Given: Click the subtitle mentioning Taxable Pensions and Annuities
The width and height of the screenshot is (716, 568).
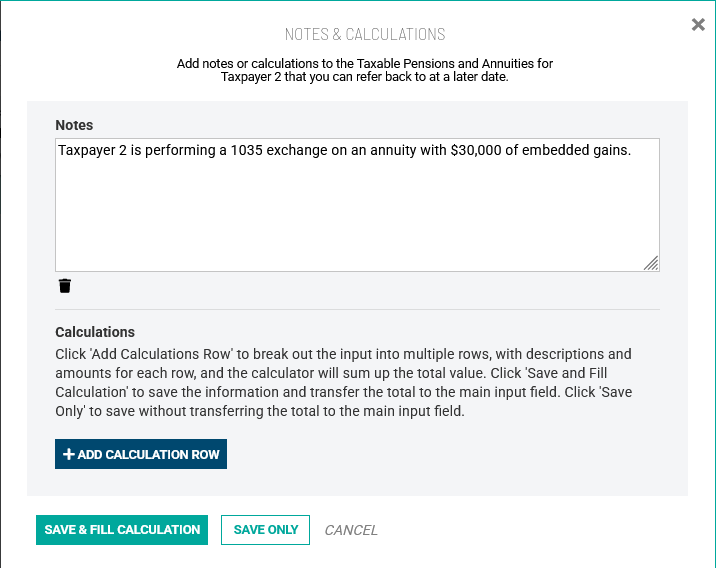Looking at the screenshot, I should [365, 70].
